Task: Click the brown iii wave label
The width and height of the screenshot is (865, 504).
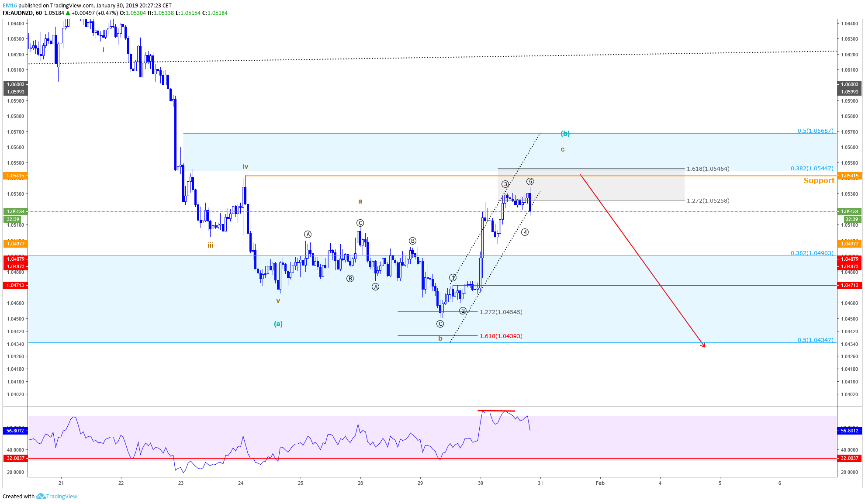Action: tap(211, 245)
